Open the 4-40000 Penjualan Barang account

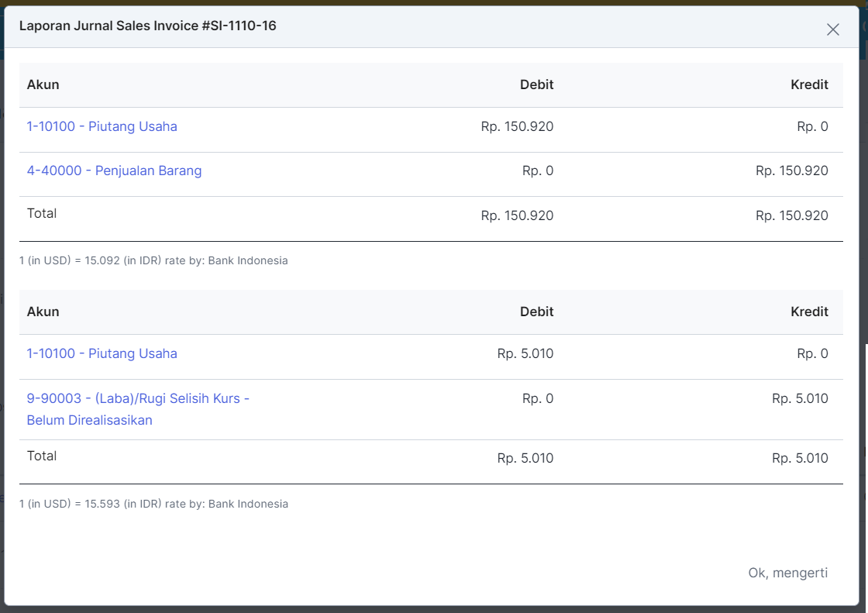tap(114, 170)
